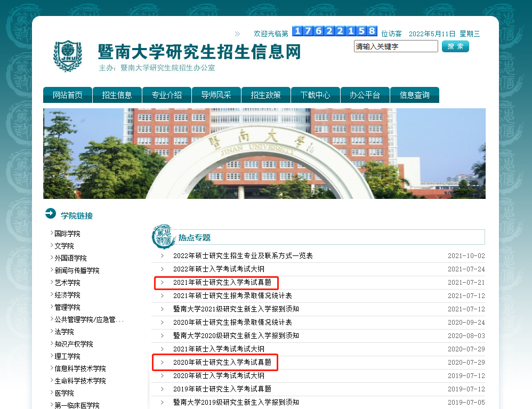Open the 专业介绍 navigation tab

coord(167,95)
